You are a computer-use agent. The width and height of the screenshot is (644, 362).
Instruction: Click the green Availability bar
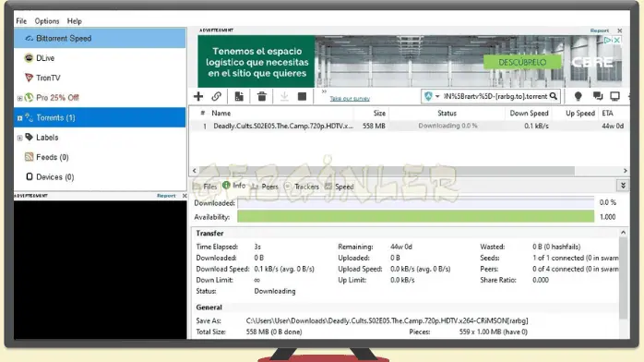[415, 216]
